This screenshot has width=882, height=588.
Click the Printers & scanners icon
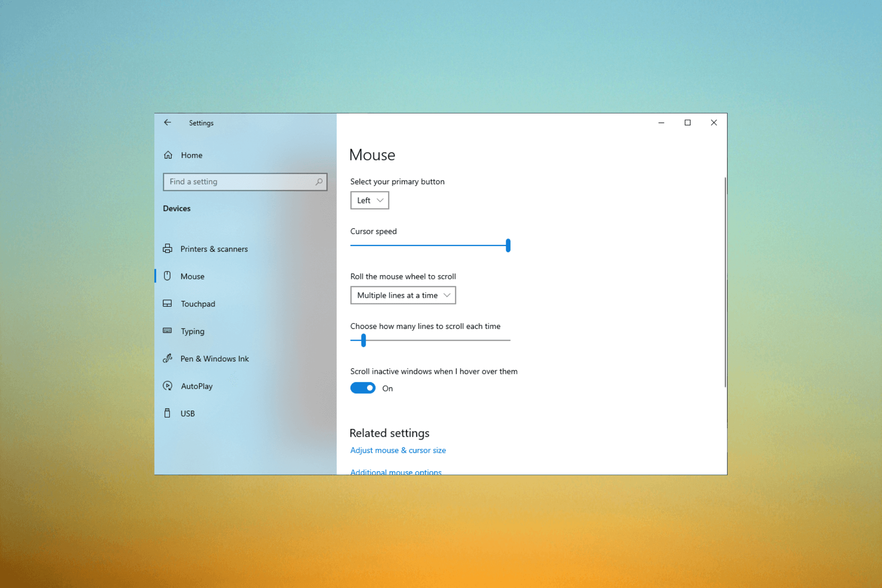click(170, 249)
